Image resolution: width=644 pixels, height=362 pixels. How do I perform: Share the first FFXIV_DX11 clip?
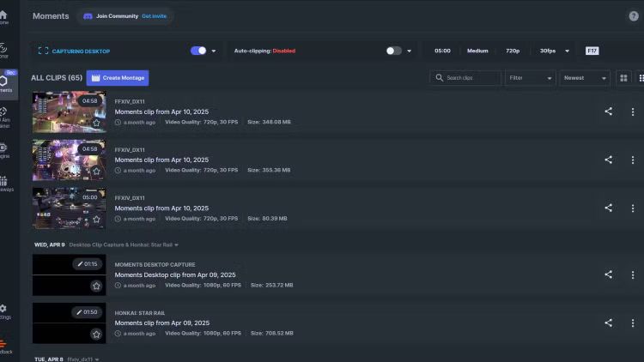(608, 112)
